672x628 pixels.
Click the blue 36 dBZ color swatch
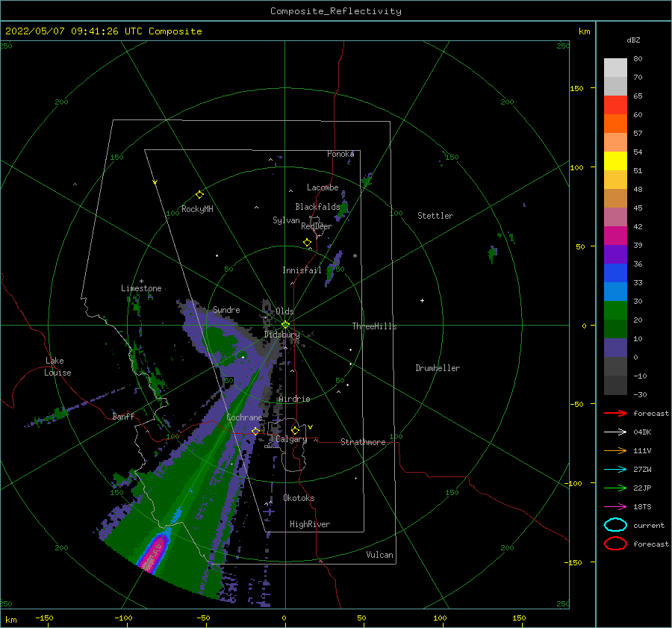coord(615,273)
